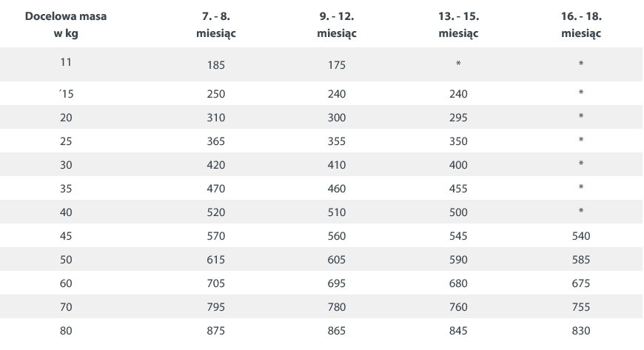Select the '7. - 8. miesiąc' column header
Viewport: 644px width, 350px height.
[x=216, y=24]
